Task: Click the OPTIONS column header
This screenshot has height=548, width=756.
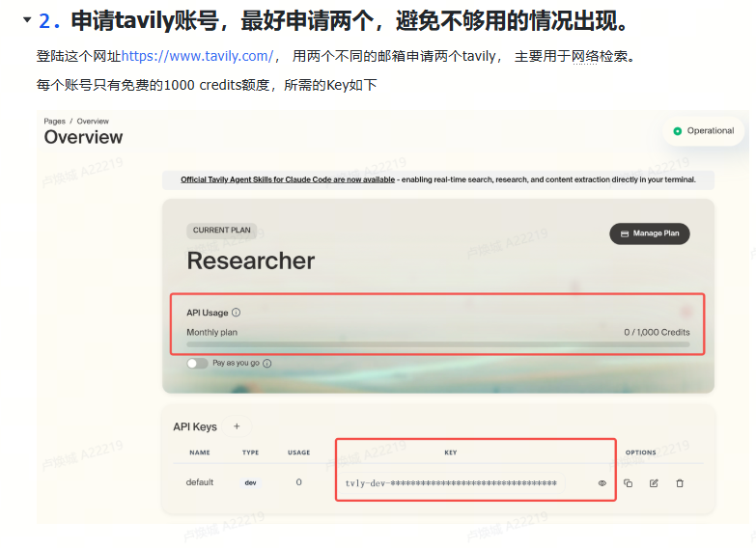Action: (641, 452)
